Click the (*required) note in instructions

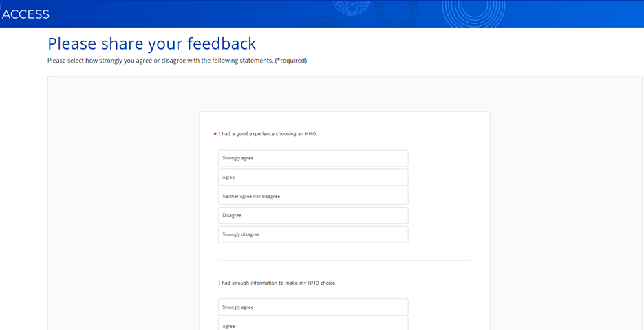click(290, 60)
